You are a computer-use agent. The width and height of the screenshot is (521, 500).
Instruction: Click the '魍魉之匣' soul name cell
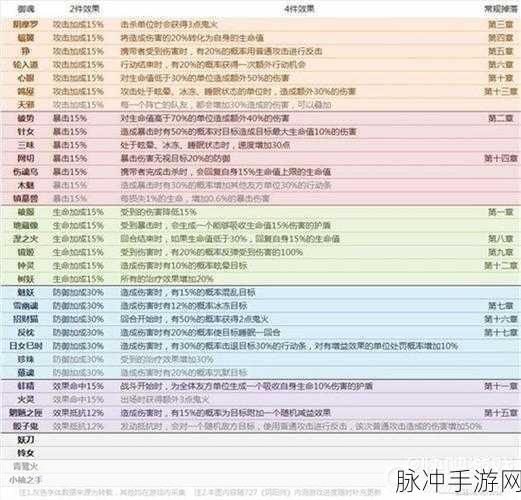[26, 413]
